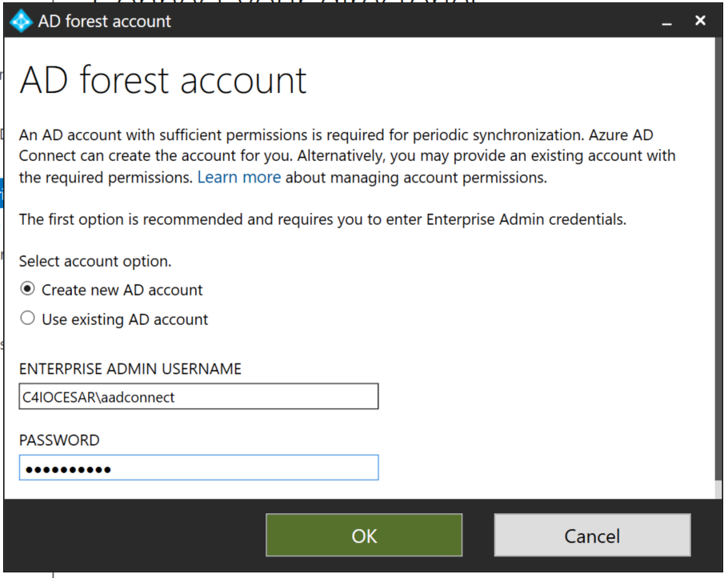728x578 pixels.
Task: Choose the Use existing AD account radio button
Action: click(28, 319)
